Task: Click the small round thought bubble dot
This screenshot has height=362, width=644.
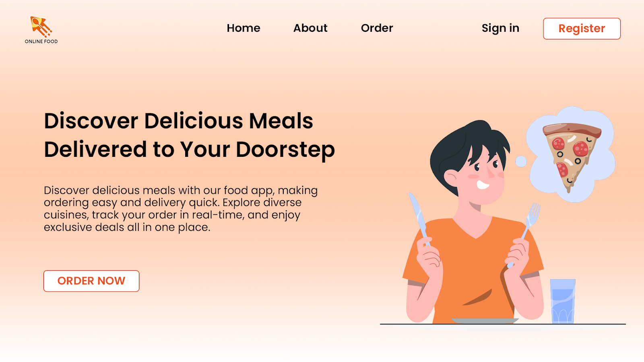Action: [x=521, y=161]
